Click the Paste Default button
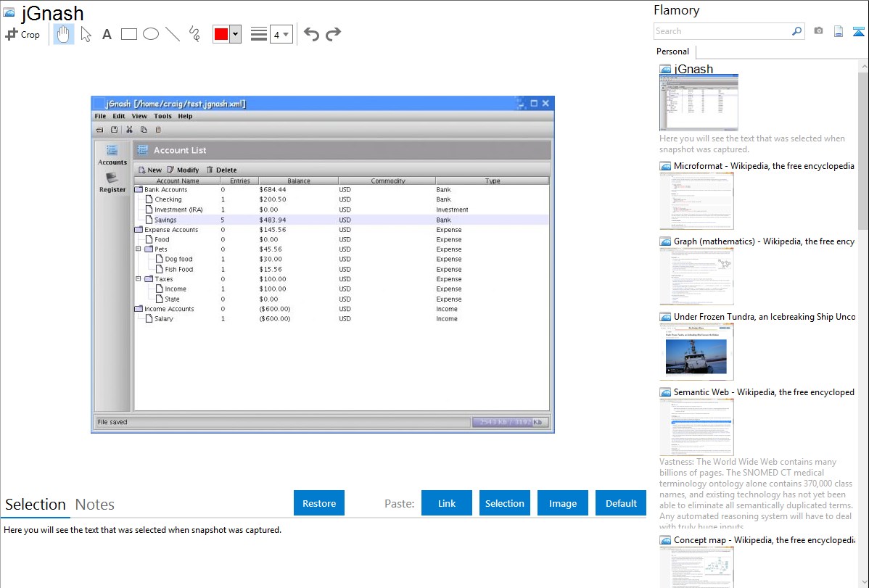The image size is (869, 588). pyautogui.click(x=621, y=503)
